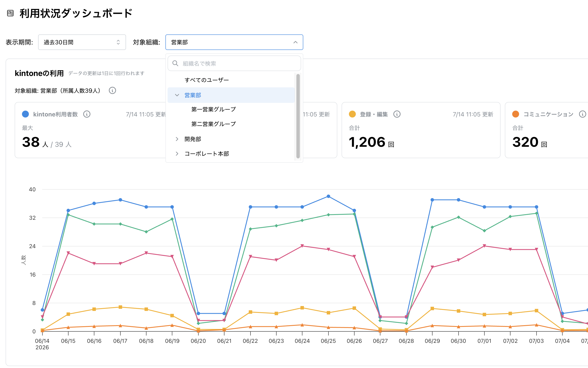Close the 対象組織 営業部 dropdown
The width and height of the screenshot is (588, 368).
point(234,42)
